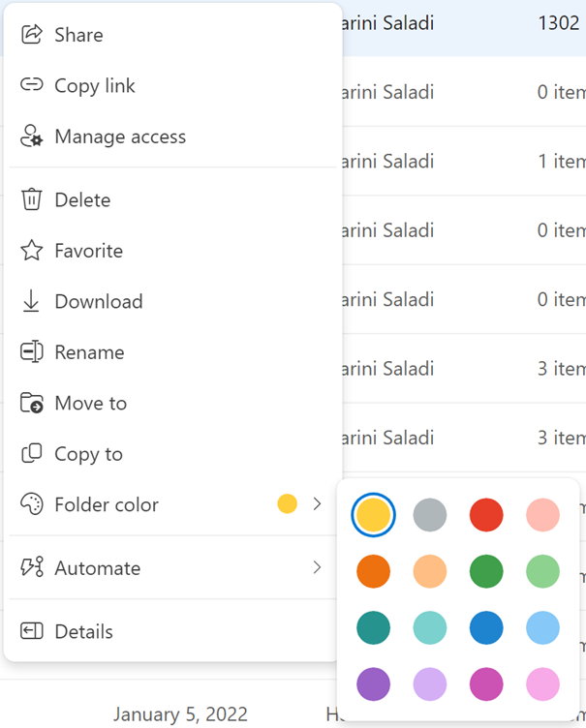This screenshot has width=586, height=728.
Task: Select the dark blue color swatch
Action: coord(486,627)
